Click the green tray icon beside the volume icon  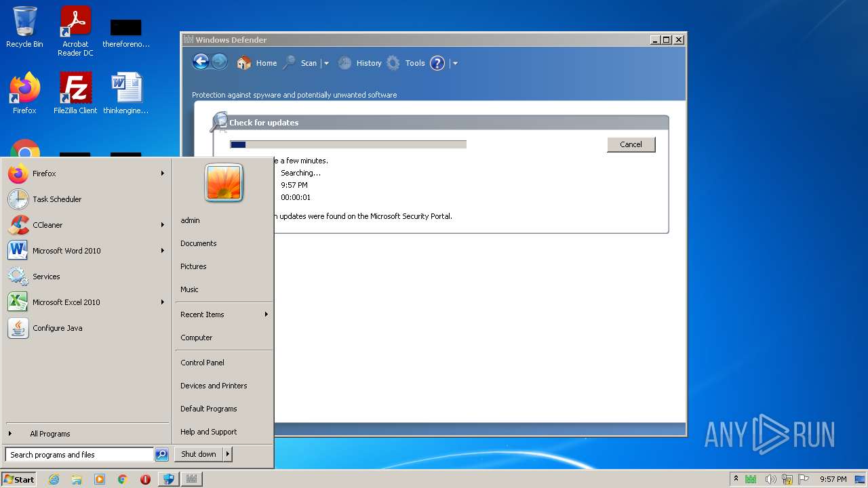[751, 479]
